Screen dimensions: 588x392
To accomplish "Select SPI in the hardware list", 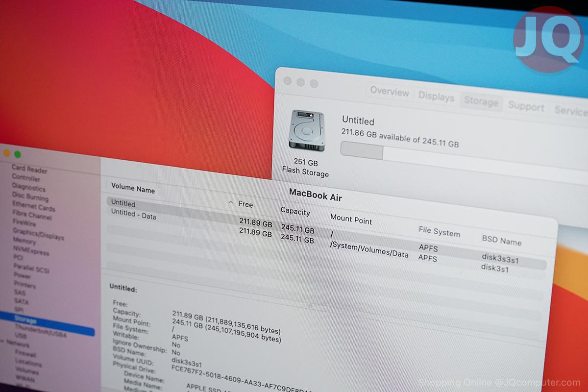I will (x=19, y=310).
